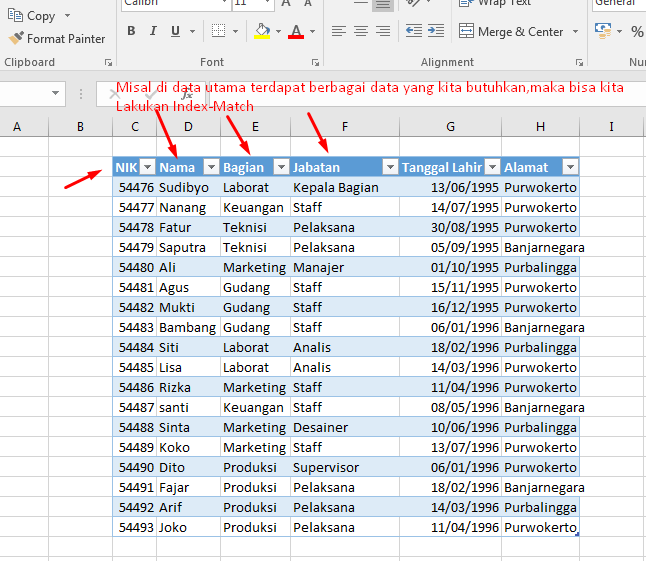646x561 pixels.
Task: Open the Nama filter dropdown
Action: 211,167
